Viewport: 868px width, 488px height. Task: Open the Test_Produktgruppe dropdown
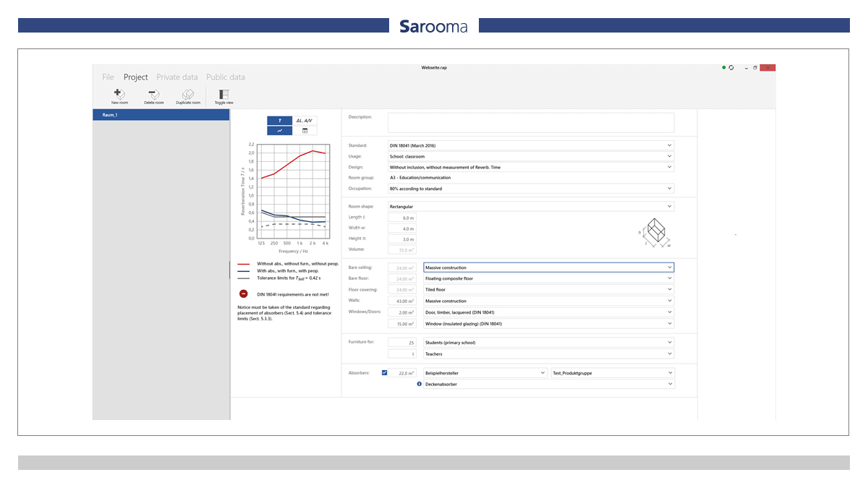pyautogui.click(x=613, y=373)
